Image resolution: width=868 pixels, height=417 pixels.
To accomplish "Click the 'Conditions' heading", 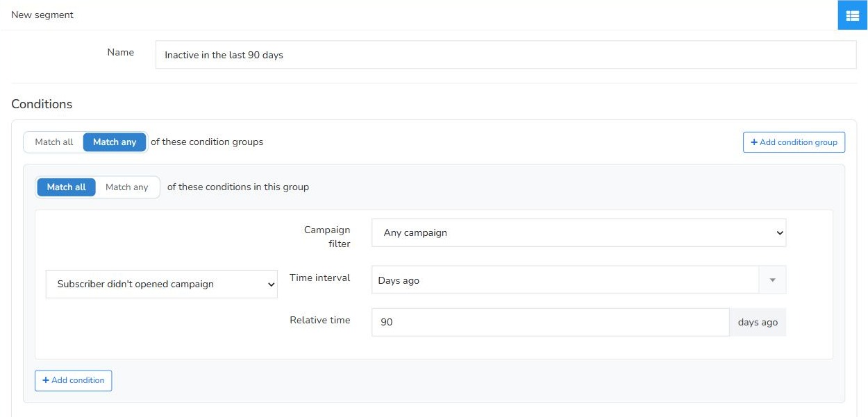I will tap(42, 104).
